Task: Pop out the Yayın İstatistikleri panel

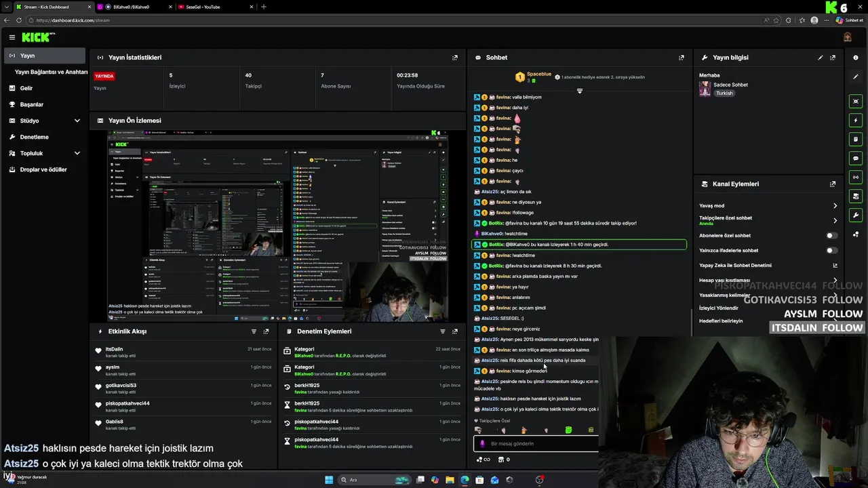Action: (455, 58)
